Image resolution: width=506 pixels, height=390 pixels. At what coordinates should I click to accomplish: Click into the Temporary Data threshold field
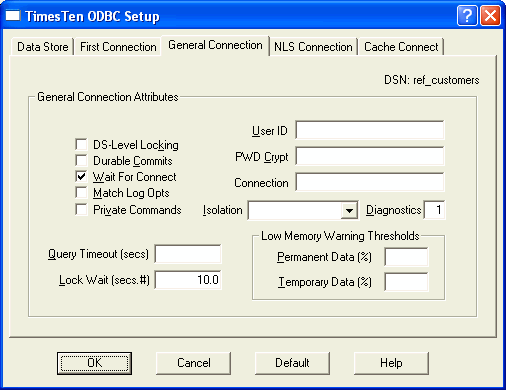click(x=406, y=282)
